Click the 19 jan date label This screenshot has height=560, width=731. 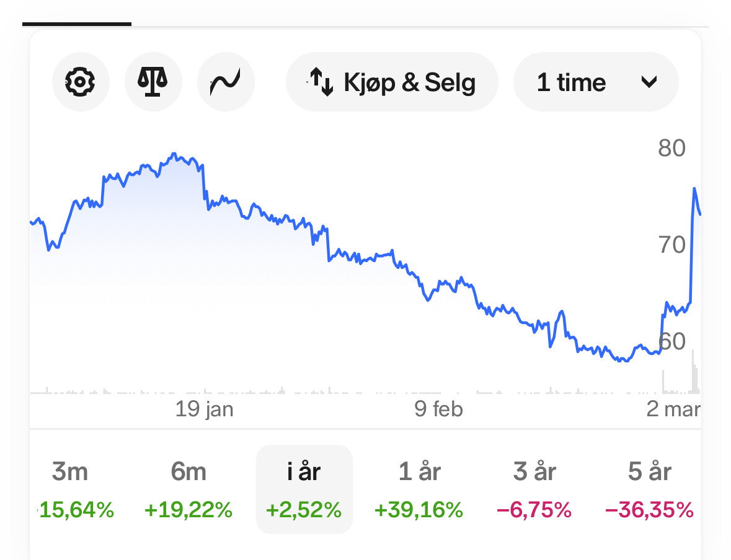click(x=205, y=409)
